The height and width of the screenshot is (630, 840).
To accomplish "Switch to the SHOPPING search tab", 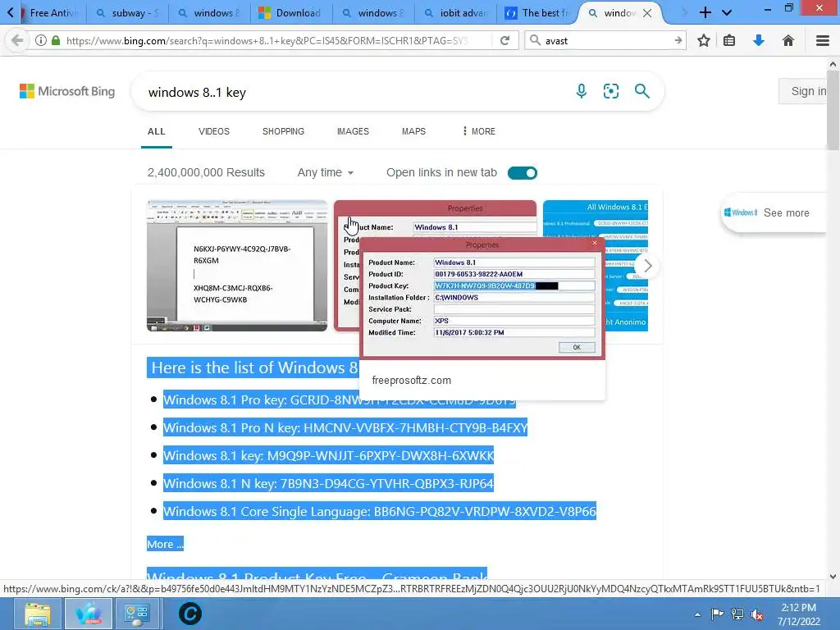I will (x=283, y=131).
